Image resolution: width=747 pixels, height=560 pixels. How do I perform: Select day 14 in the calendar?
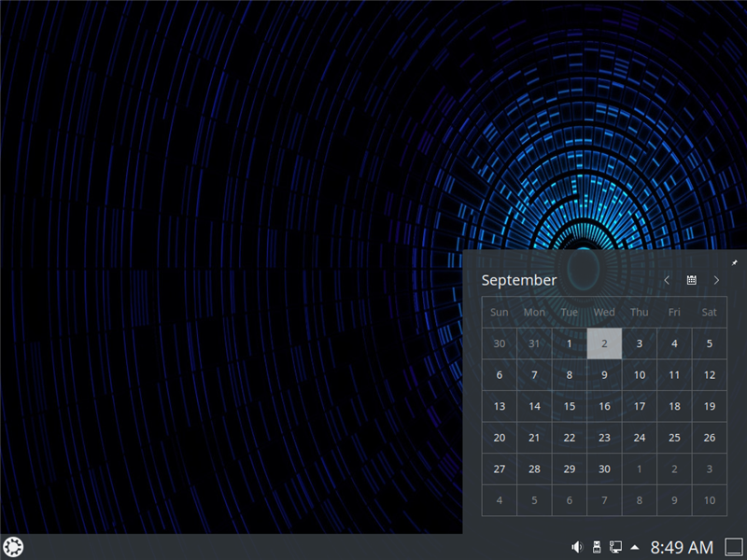click(534, 406)
